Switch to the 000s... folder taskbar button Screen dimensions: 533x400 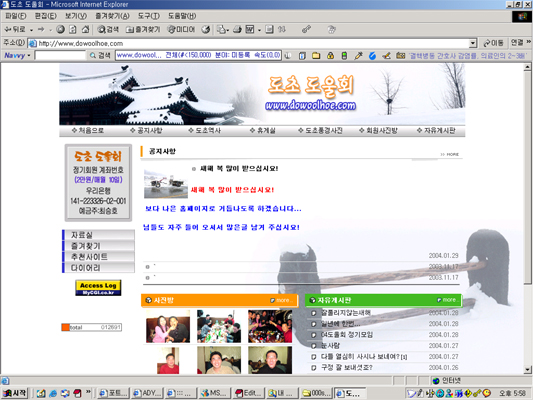tap(316, 393)
